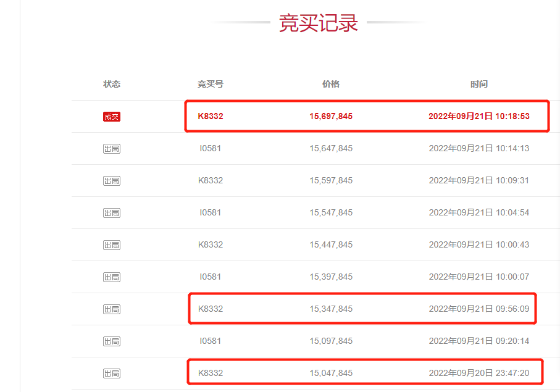This screenshot has width=560, height=392.
Task: Select the time 2022年09月20日 23:47:20
Action: (479, 373)
